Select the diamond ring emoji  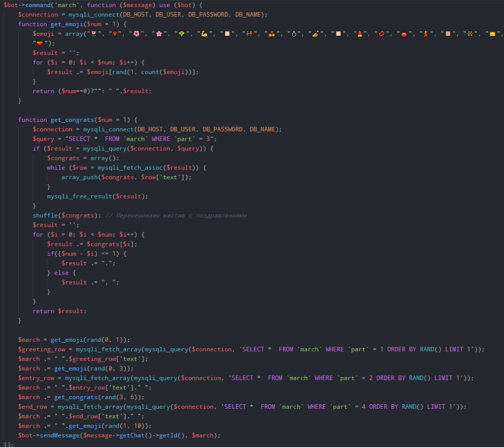tap(294, 34)
